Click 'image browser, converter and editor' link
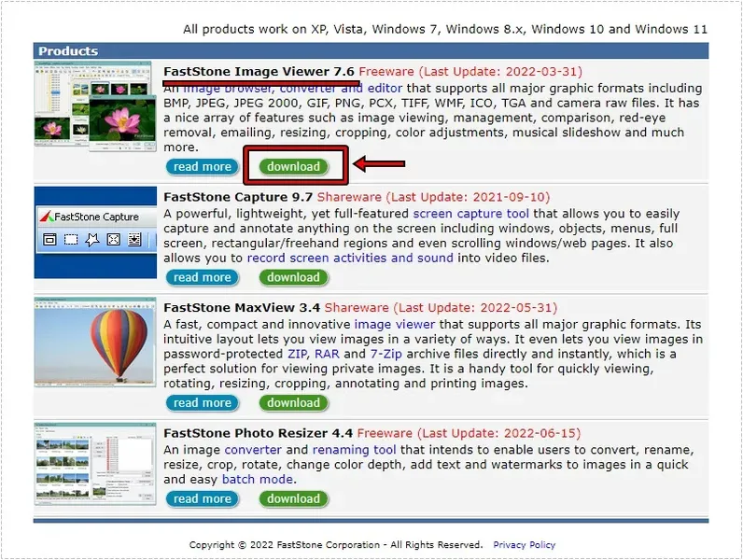The width and height of the screenshot is (743, 560). (293, 89)
